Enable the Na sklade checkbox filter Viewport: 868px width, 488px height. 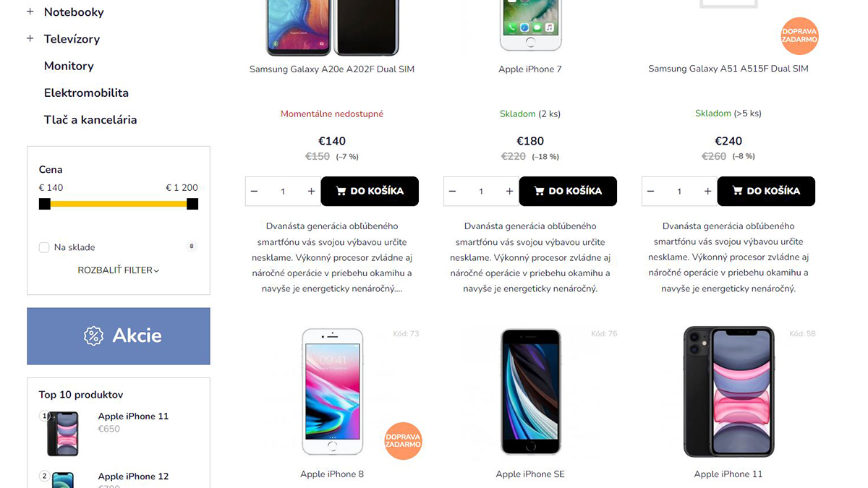point(44,247)
